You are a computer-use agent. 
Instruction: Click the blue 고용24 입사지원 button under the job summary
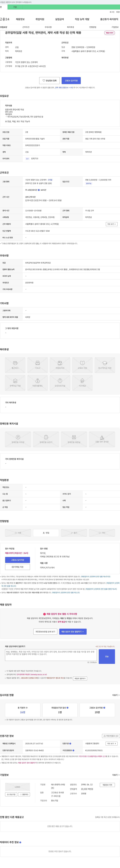[71, 81]
